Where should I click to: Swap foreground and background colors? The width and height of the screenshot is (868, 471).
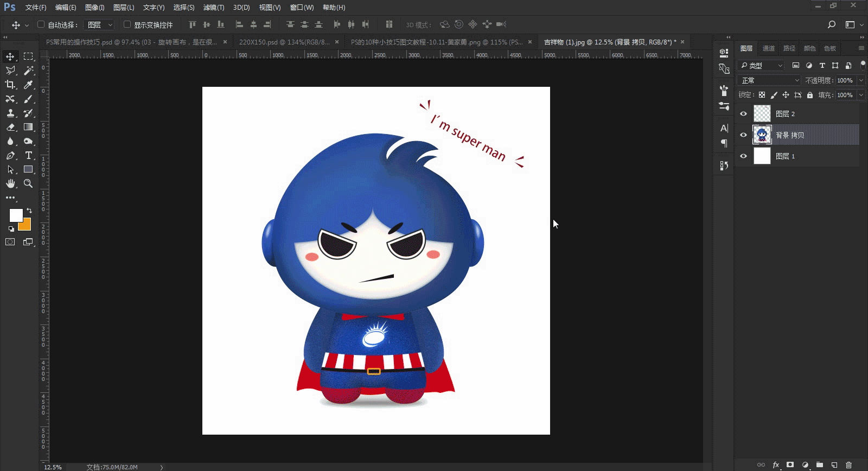pyautogui.click(x=29, y=211)
